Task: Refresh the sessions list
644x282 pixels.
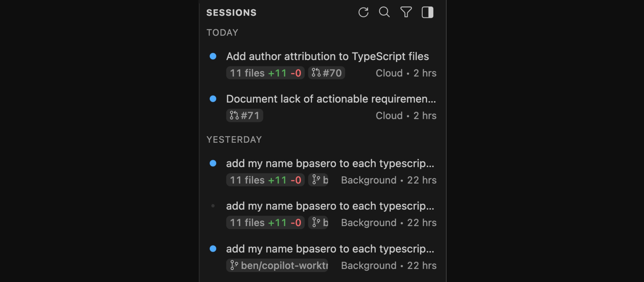Action: pyautogui.click(x=363, y=12)
